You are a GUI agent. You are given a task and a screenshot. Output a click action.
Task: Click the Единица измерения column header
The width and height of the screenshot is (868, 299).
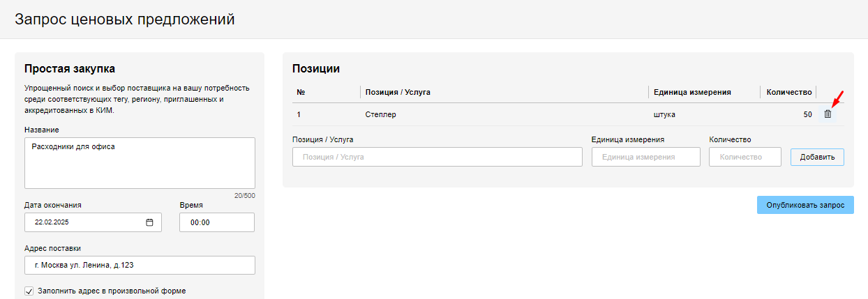click(x=691, y=92)
